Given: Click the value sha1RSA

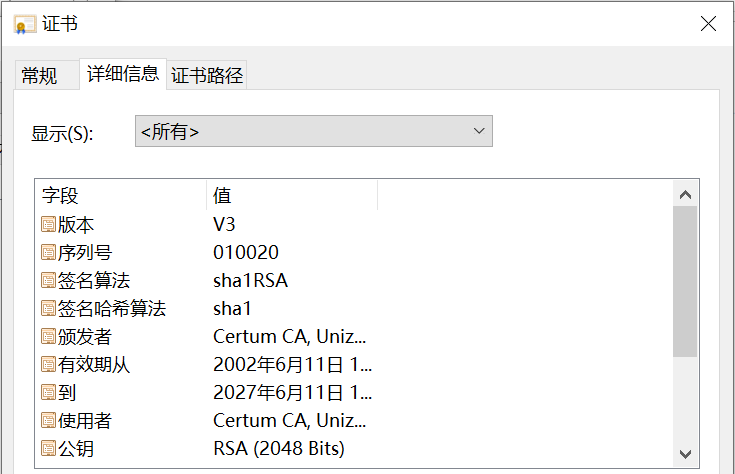Looking at the screenshot, I should tap(250, 280).
